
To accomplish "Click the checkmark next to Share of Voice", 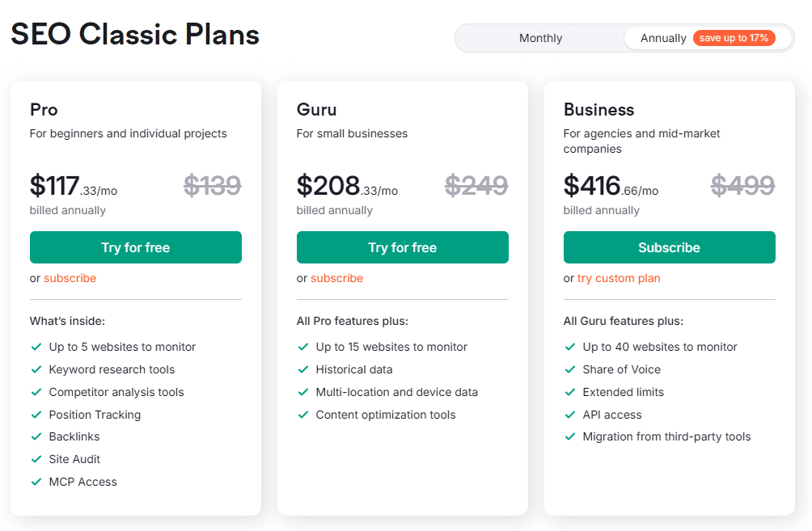I will (569, 369).
